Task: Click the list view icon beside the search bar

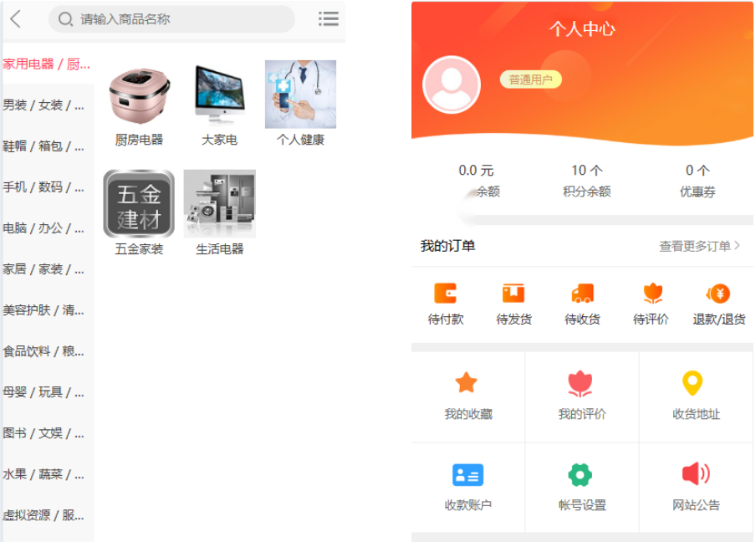Action: tap(329, 18)
